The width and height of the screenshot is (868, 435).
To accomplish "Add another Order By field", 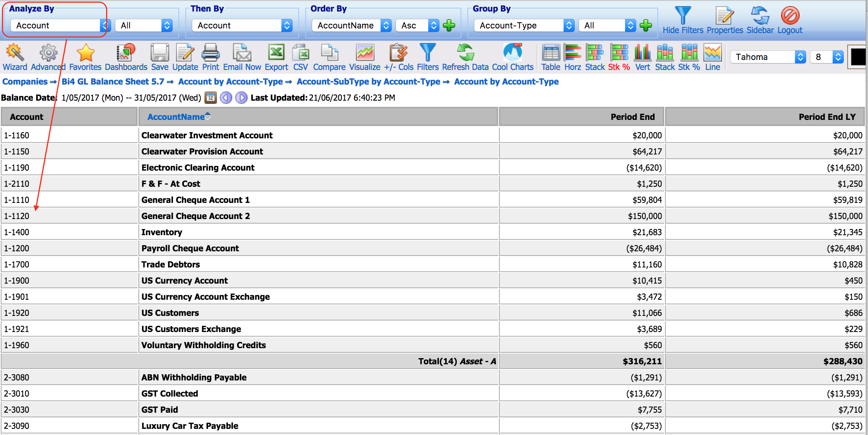I will pos(449,26).
